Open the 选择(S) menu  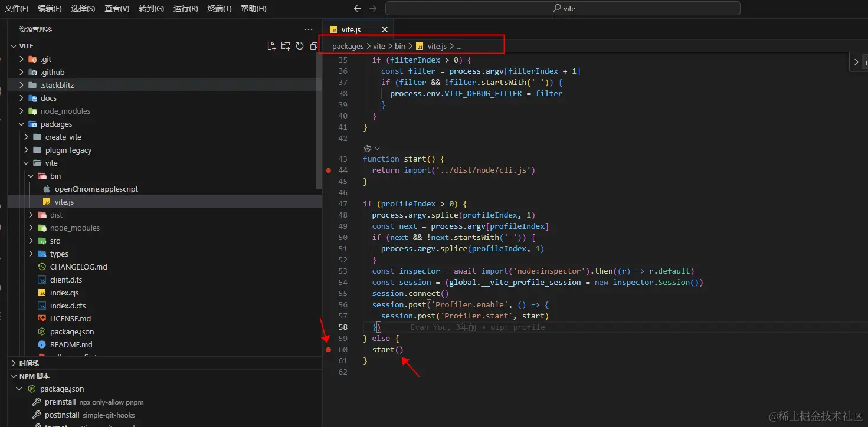click(83, 9)
